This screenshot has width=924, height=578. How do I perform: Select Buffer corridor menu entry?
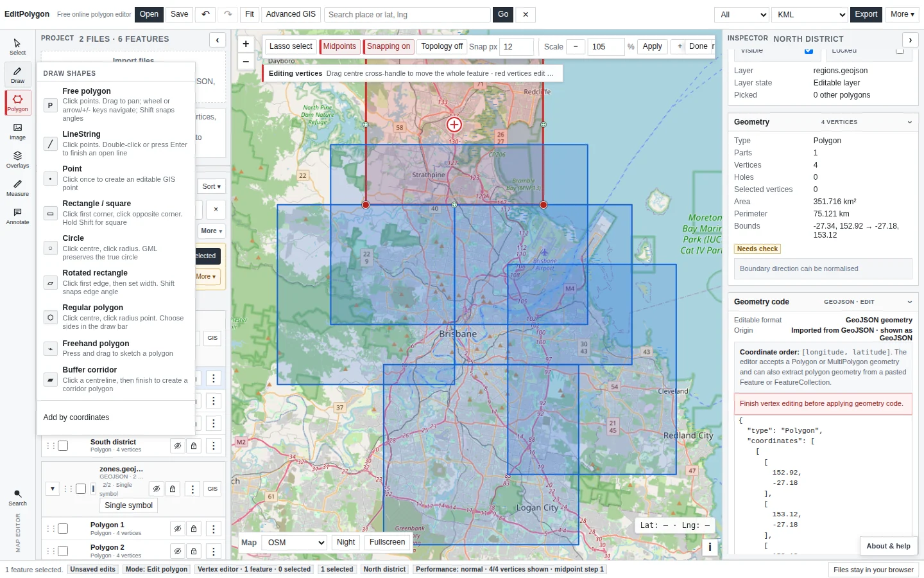click(x=116, y=379)
